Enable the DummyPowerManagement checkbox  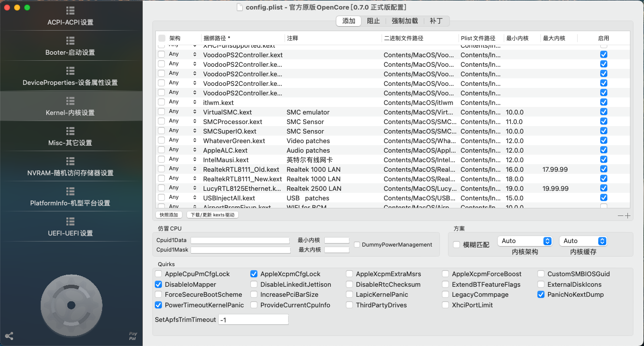(x=357, y=245)
